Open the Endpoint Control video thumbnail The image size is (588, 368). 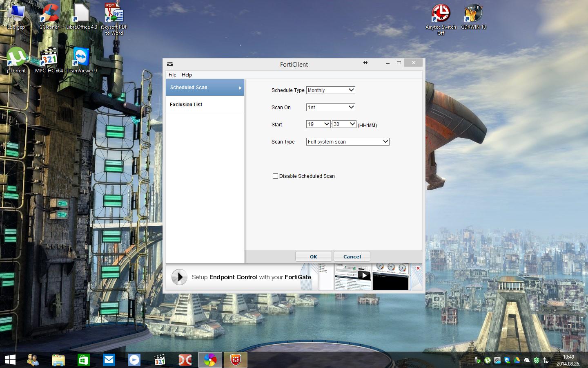click(363, 277)
